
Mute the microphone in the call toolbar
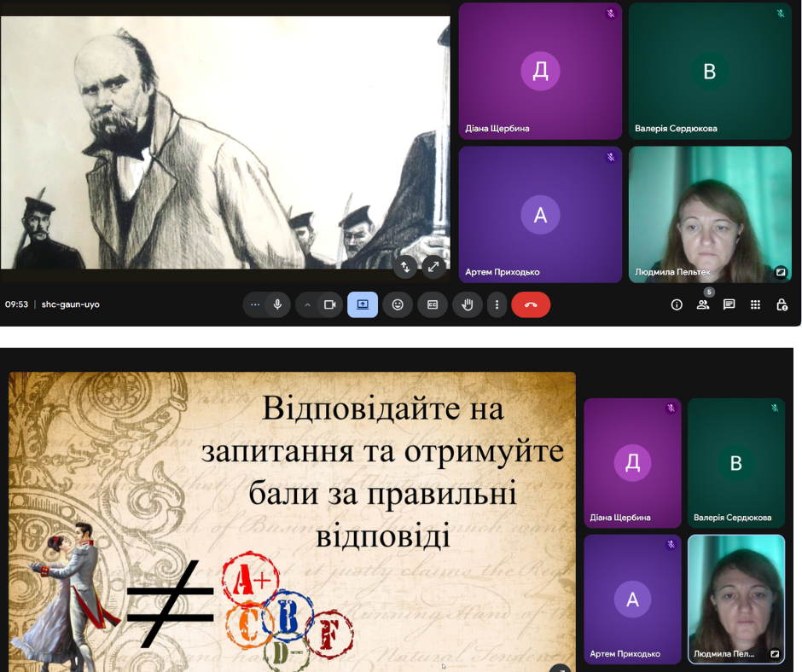pyautogui.click(x=277, y=304)
